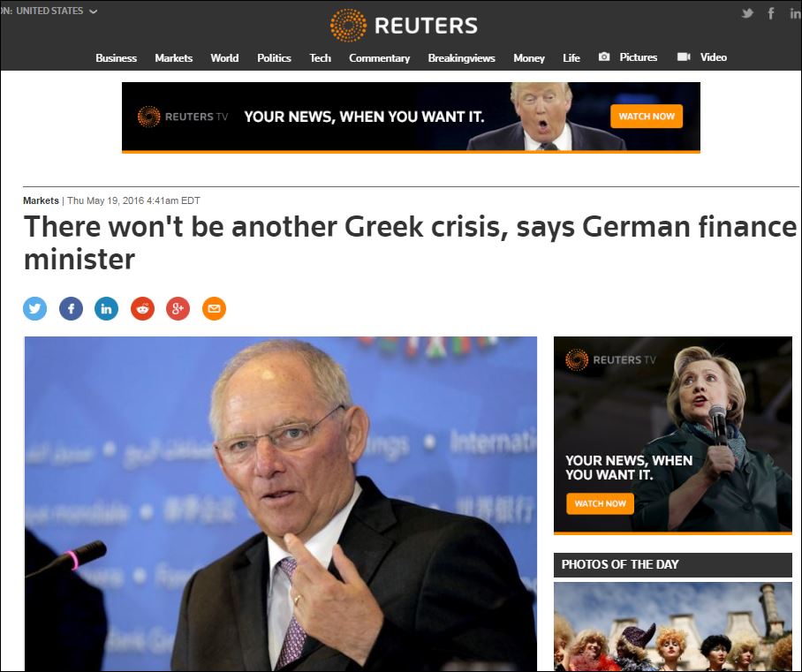Share article on Google Plus icon

point(178,309)
